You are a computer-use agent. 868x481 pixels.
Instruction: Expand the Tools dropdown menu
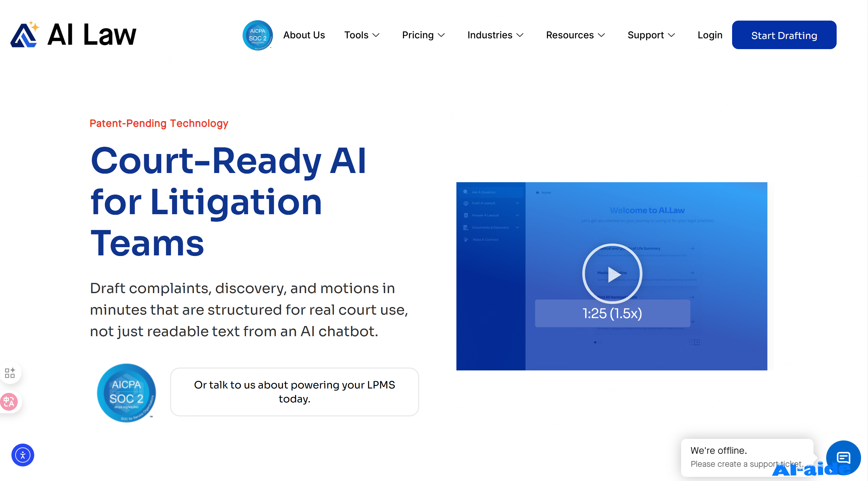point(362,35)
